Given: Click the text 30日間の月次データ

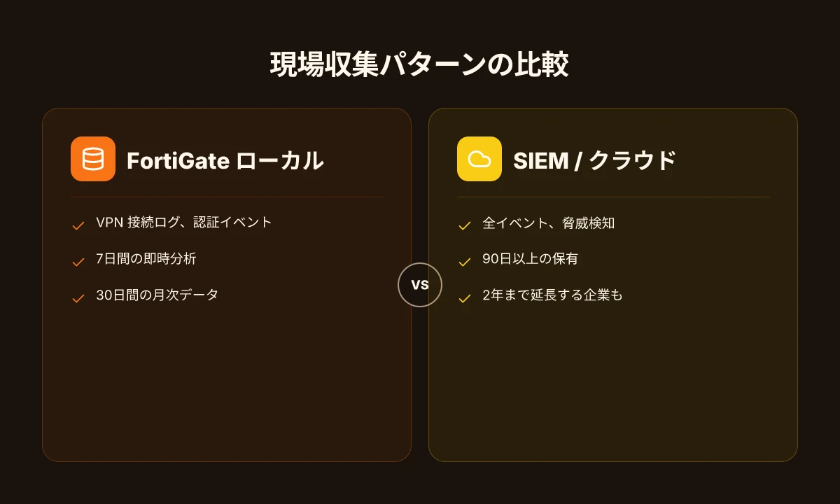Looking at the screenshot, I should (x=157, y=295).
